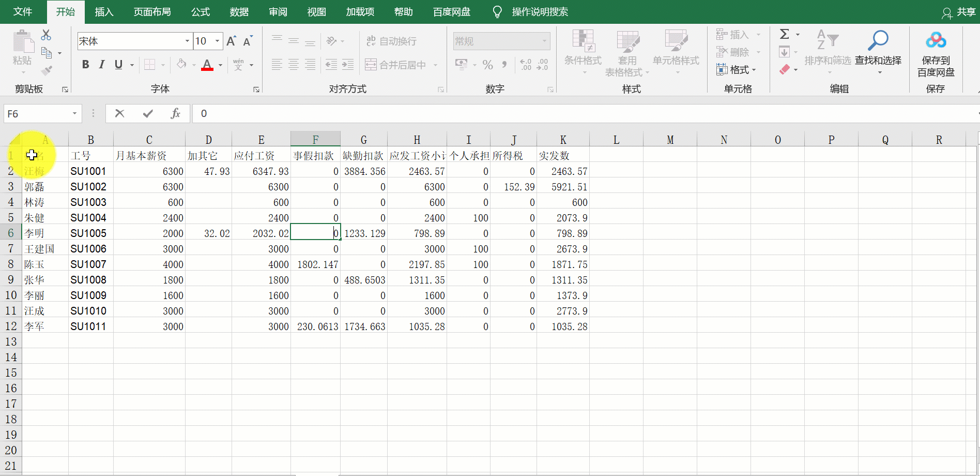The height and width of the screenshot is (476, 980).
Task: Open the font size 10 dropdown
Action: click(218, 41)
